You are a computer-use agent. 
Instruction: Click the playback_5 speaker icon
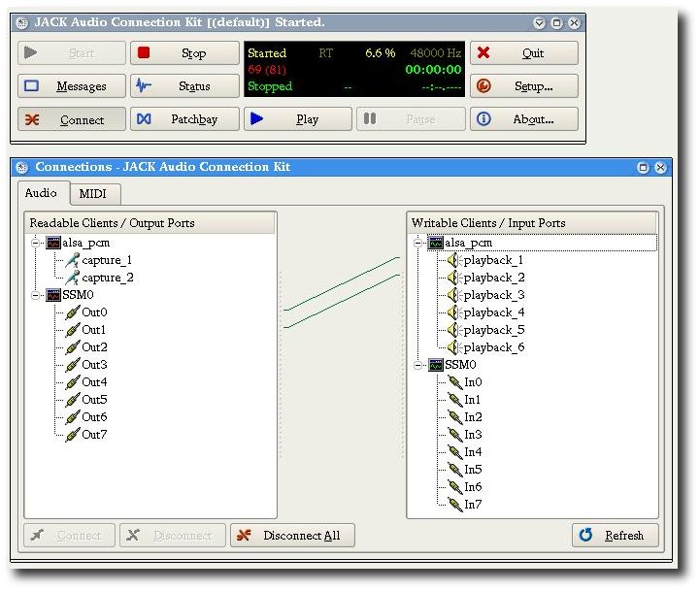[454, 330]
